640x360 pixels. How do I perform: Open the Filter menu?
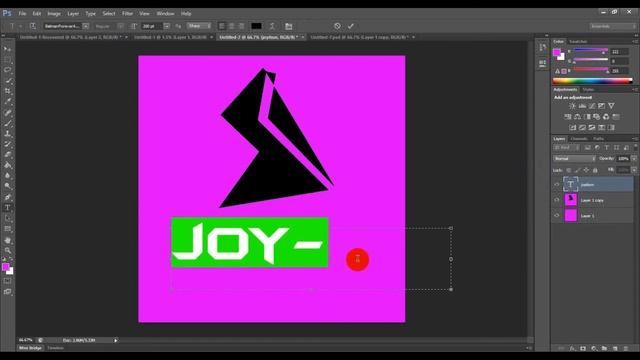click(x=127, y=13)
